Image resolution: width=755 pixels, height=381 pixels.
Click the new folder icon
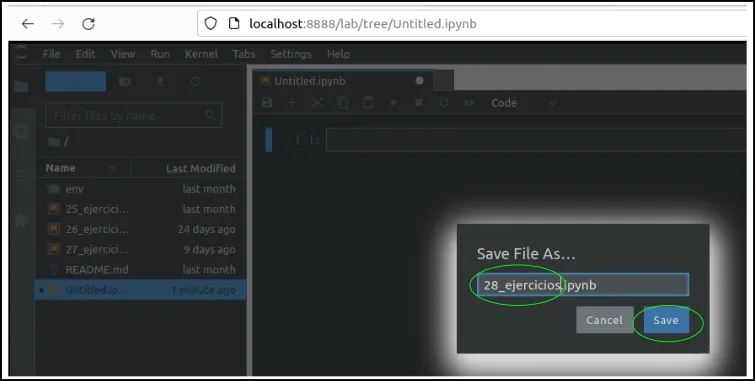125,81
